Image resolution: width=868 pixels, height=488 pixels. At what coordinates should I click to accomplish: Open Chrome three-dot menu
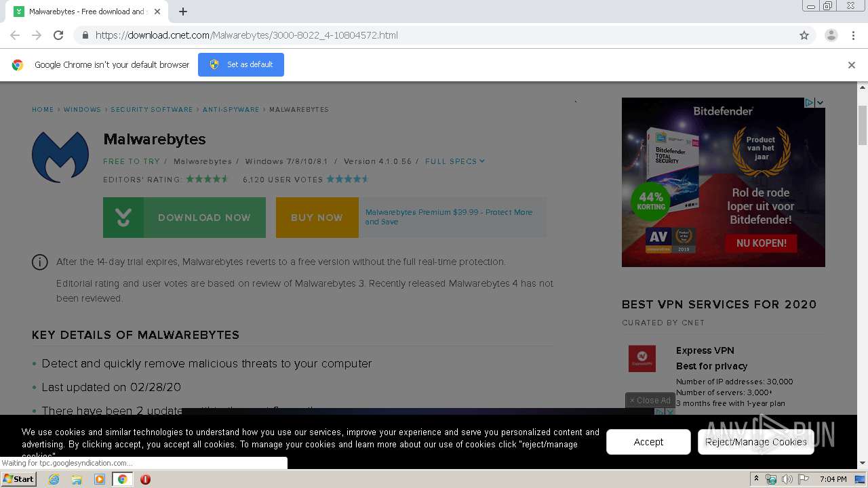853,35
